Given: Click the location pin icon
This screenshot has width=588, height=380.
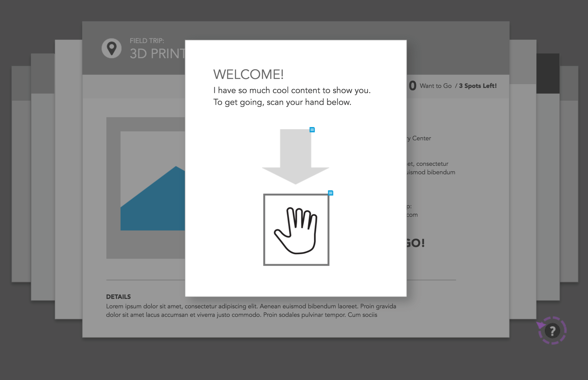Looking at the screenshot, I should pos(111,48).
